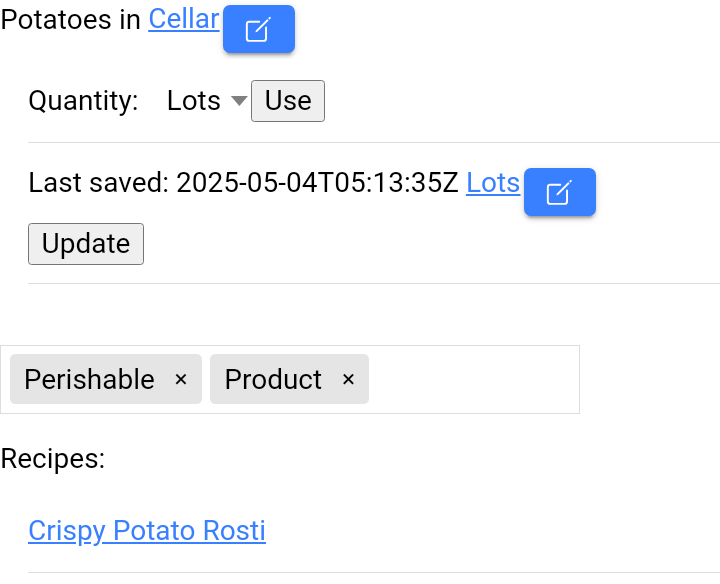Screen dimensions: 720x584
Task: Click the Quantity label
Action: point(83,101)
